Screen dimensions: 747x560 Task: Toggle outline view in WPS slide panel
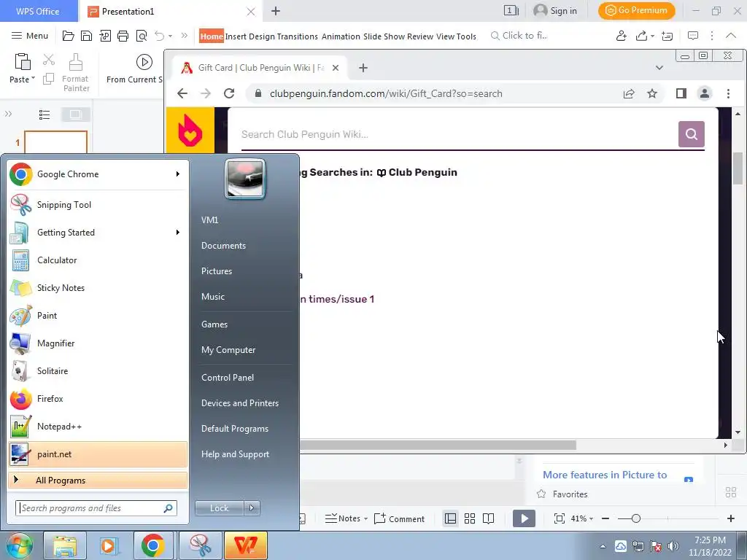point(44,114)
